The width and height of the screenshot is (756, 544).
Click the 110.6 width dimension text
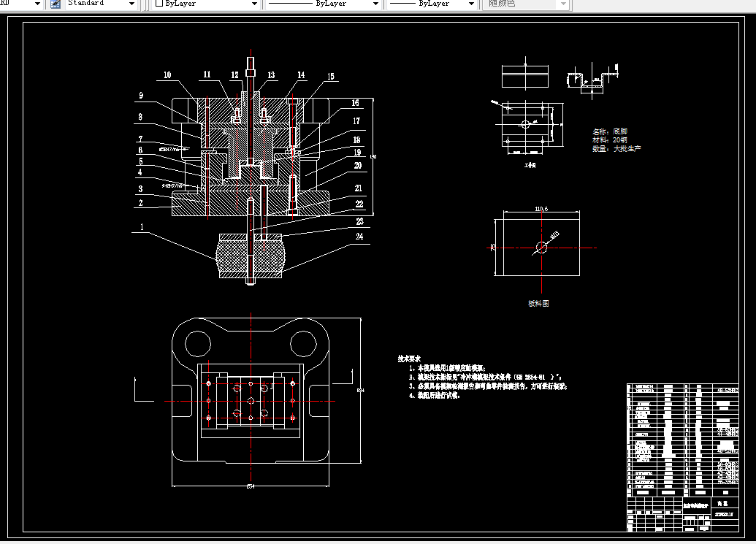point(541,209)
